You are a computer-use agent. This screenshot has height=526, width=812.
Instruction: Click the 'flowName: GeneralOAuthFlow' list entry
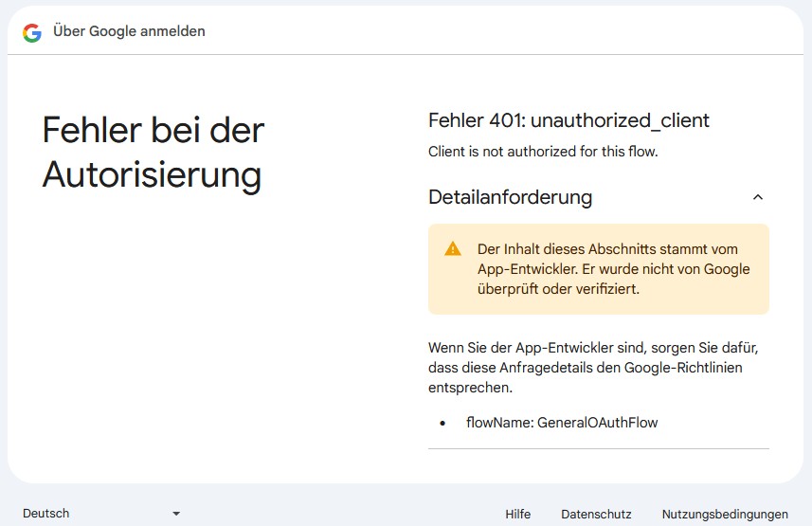click(562, 423)
